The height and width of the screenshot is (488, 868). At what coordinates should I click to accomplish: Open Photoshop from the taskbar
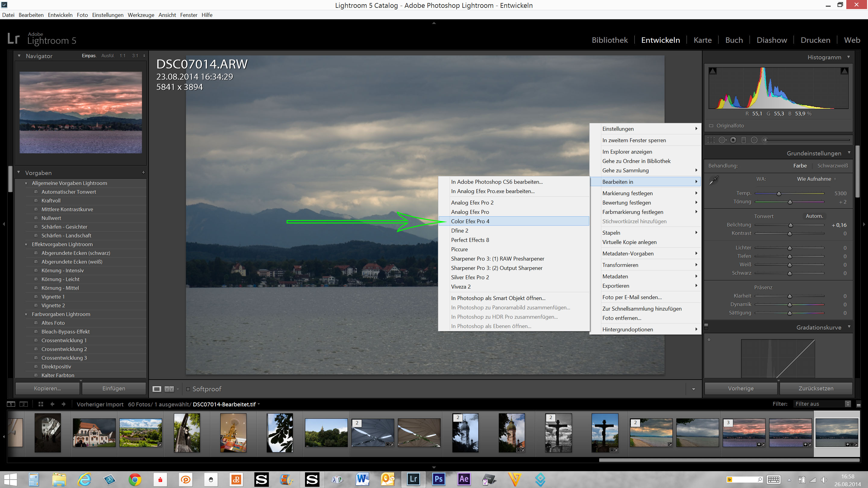(x=439, y=479)
